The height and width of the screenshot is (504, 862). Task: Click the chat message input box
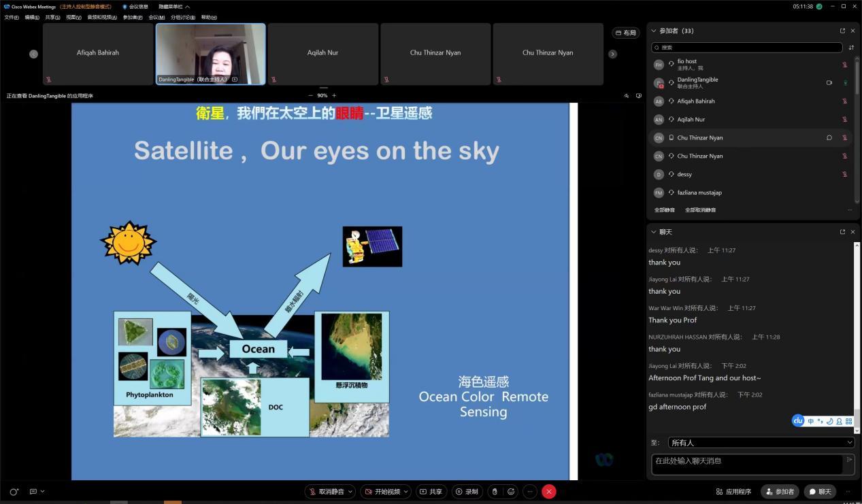tap(747, 464)
